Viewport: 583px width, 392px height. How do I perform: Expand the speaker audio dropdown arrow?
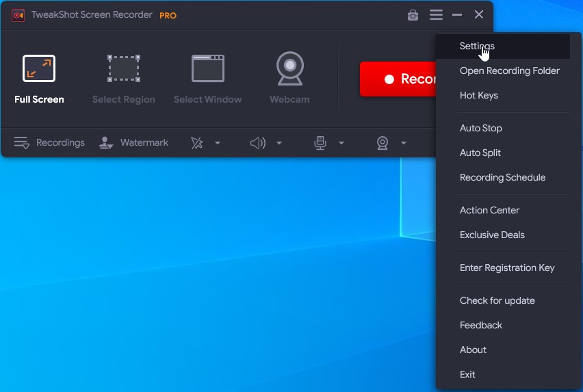[279, 143]
